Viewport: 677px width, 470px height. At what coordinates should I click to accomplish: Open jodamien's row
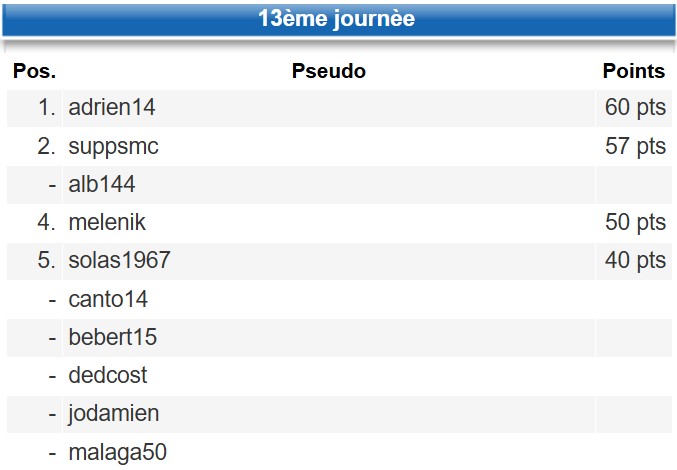pyautogui.click(x=113, y=413)
